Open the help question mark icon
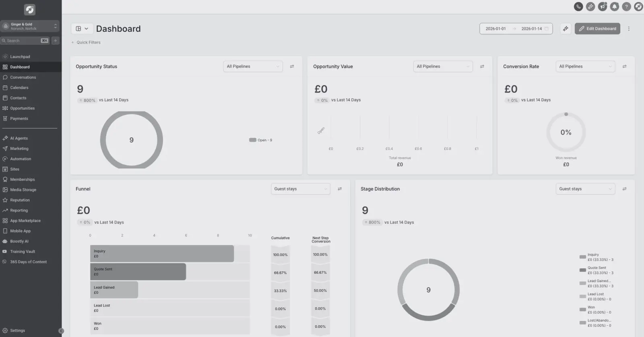The height and width of the screenshot is (337, 644). coord(626,6)
